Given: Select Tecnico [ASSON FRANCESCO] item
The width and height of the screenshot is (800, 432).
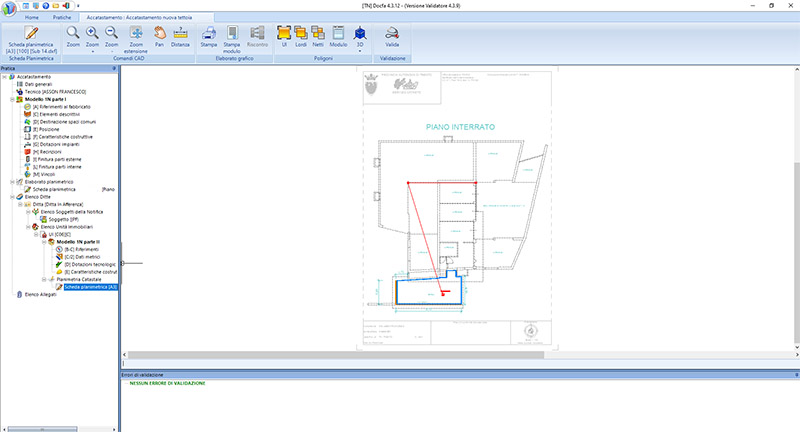Looking at the screenshot, I should pos(55,92).
